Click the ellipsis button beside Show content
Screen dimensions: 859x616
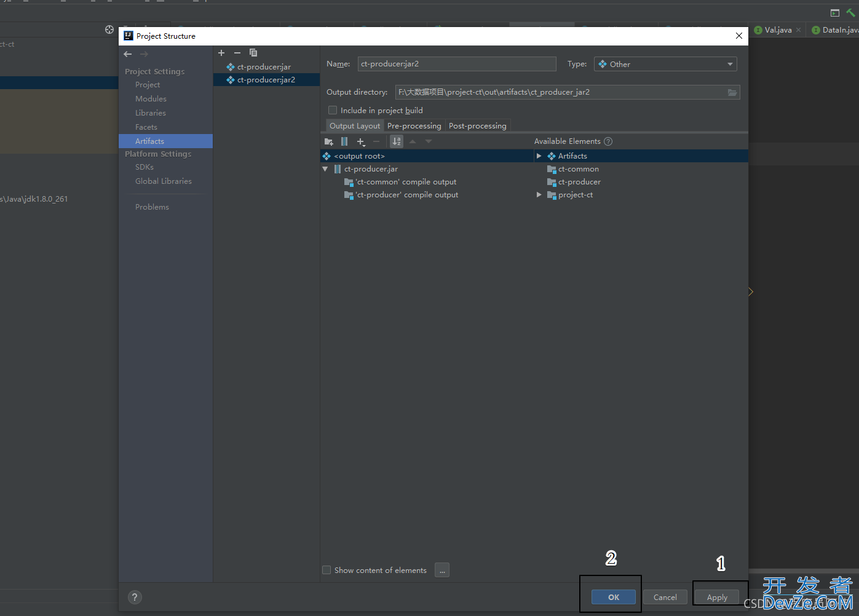442,571
